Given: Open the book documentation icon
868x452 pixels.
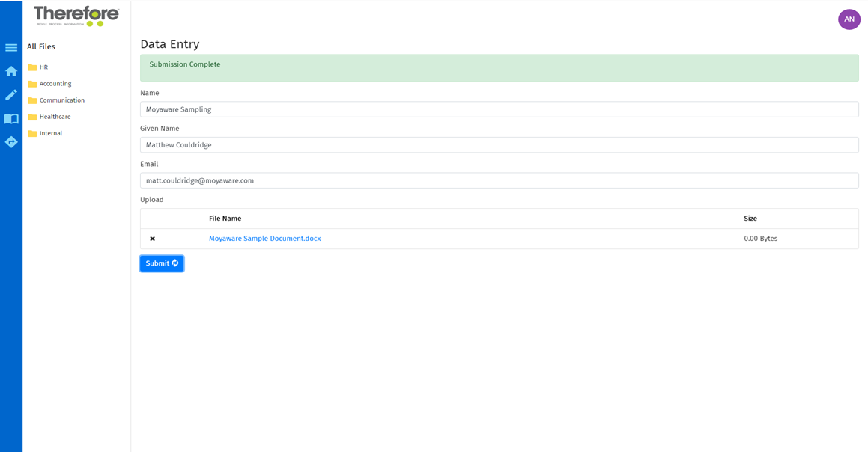Looking at the screenshot, I should (x=11, y=118).
